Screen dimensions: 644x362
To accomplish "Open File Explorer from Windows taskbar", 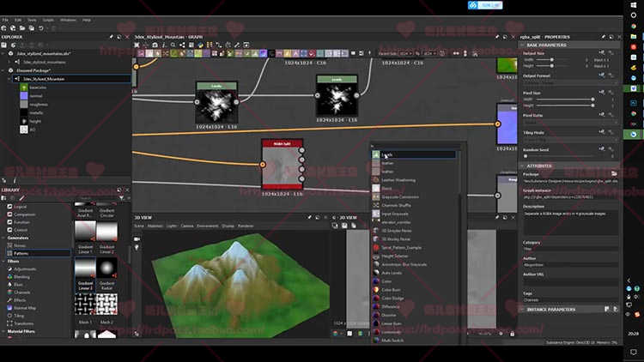I will (x=634, y=37).
